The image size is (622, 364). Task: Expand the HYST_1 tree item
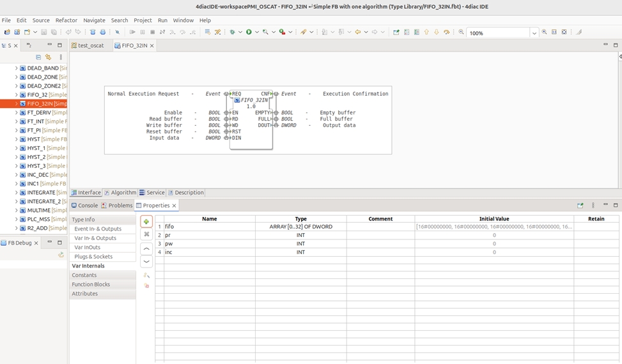16,148
